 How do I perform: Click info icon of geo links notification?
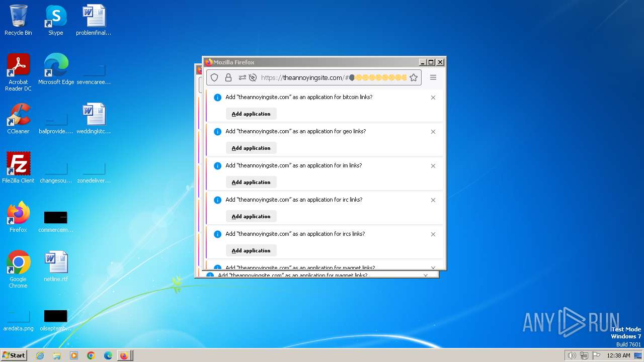click(x=217, y=132)
